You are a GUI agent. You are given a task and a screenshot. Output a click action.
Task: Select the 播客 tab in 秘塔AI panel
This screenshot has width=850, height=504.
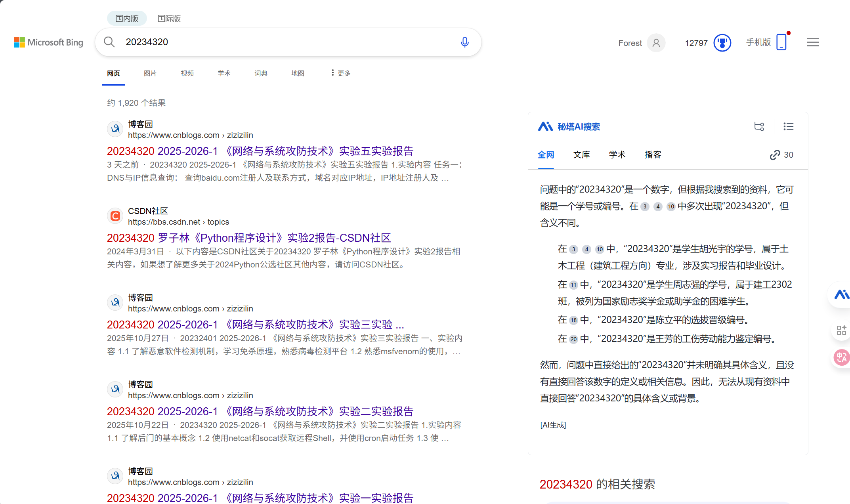652,155
